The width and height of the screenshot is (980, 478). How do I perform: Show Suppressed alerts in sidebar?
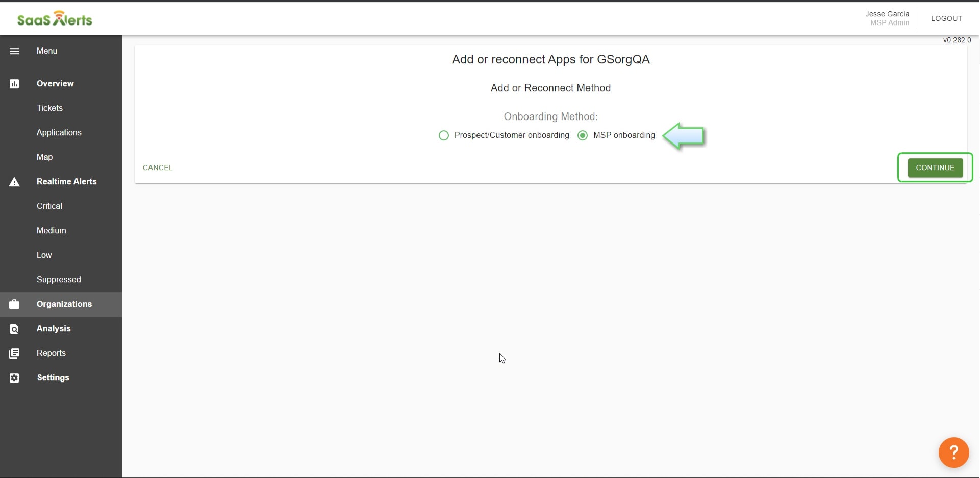[59, 280]
